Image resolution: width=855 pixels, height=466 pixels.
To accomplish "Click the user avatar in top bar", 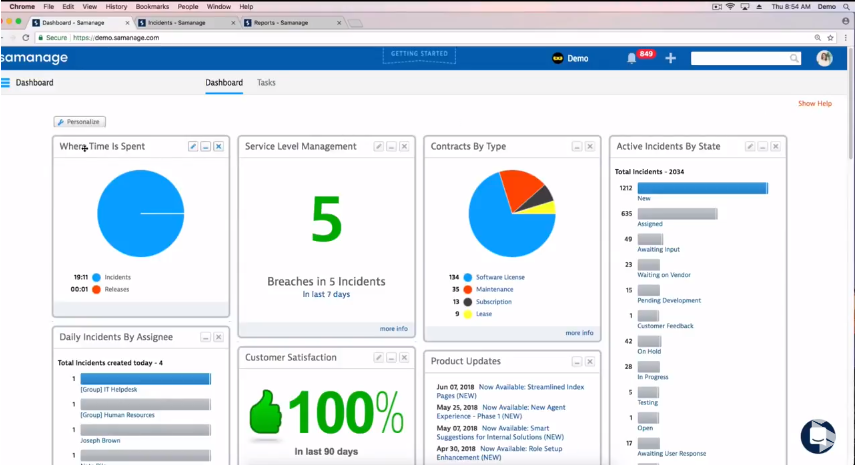I will tap(824, 58).
